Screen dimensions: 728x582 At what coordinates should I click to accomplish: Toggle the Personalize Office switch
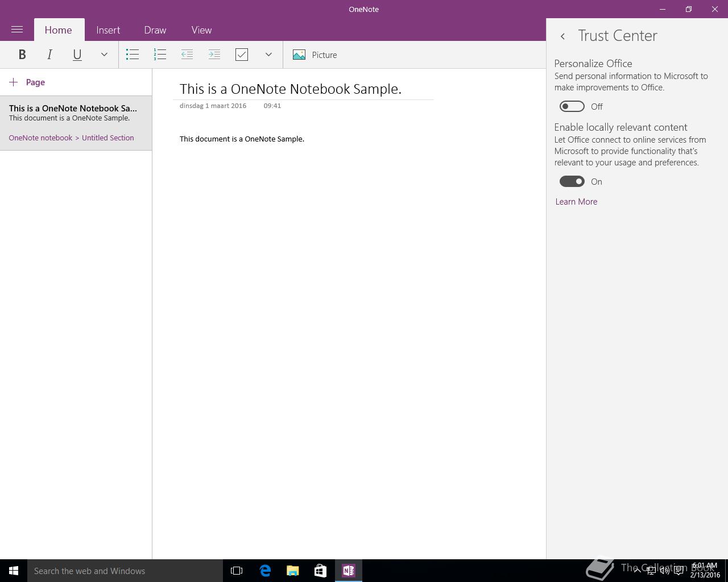point(572,106)
